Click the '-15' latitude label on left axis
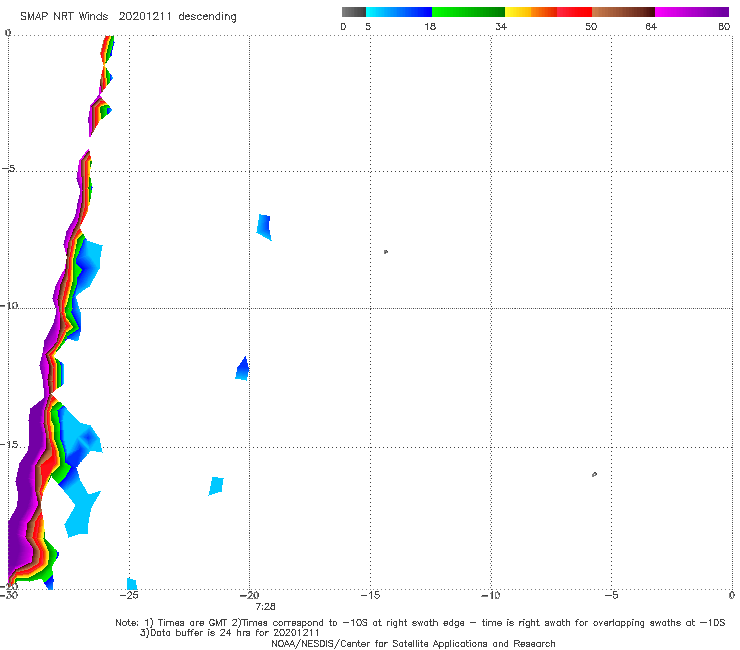 (9, 445)
